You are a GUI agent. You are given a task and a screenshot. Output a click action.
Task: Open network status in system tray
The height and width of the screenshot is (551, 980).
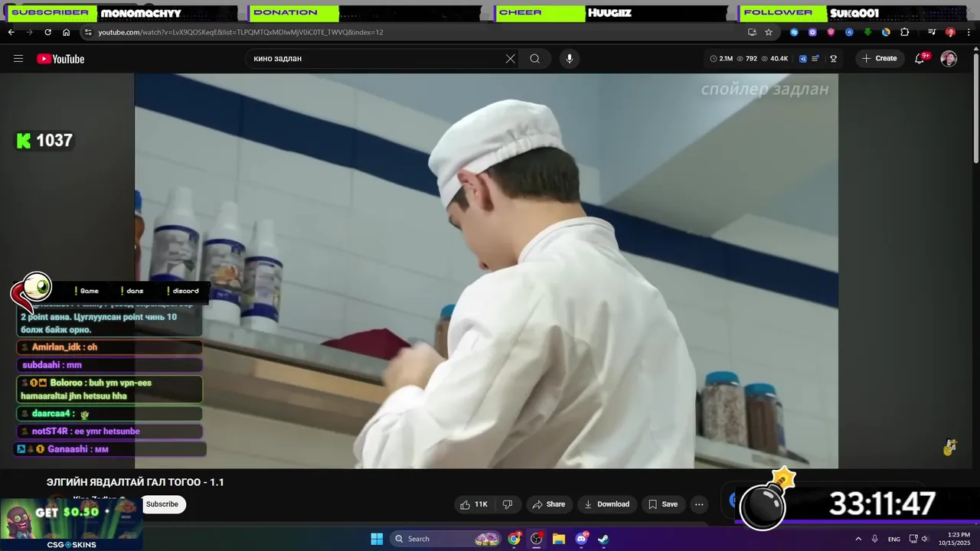pyautogui.click(x=913, y=539)
